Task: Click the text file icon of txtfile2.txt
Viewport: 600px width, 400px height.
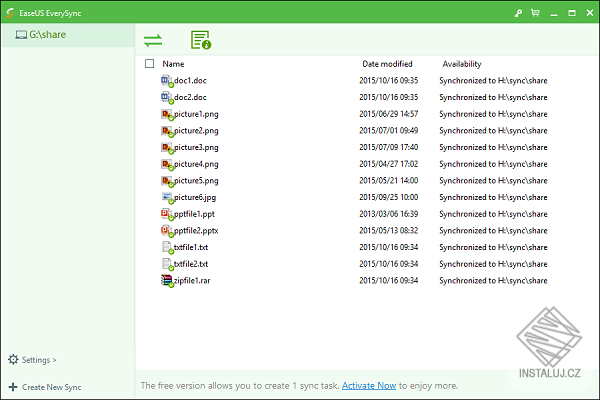Action: click(x=167, y=264)
